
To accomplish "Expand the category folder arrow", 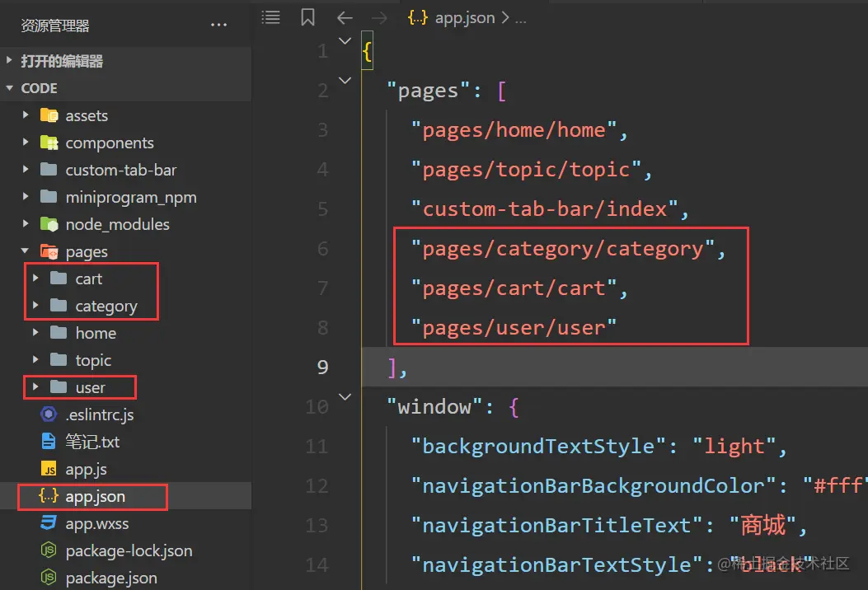I will pos(35,305).
